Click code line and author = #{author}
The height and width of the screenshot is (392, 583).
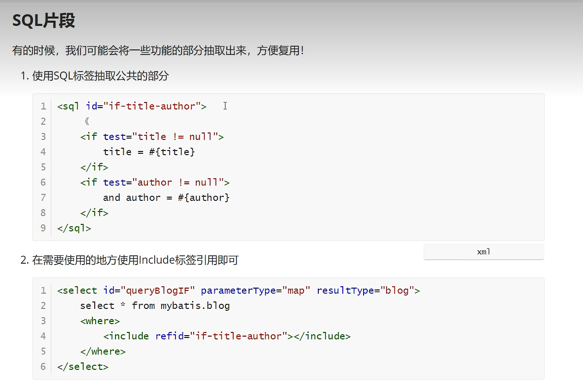(x=166, y=198)
